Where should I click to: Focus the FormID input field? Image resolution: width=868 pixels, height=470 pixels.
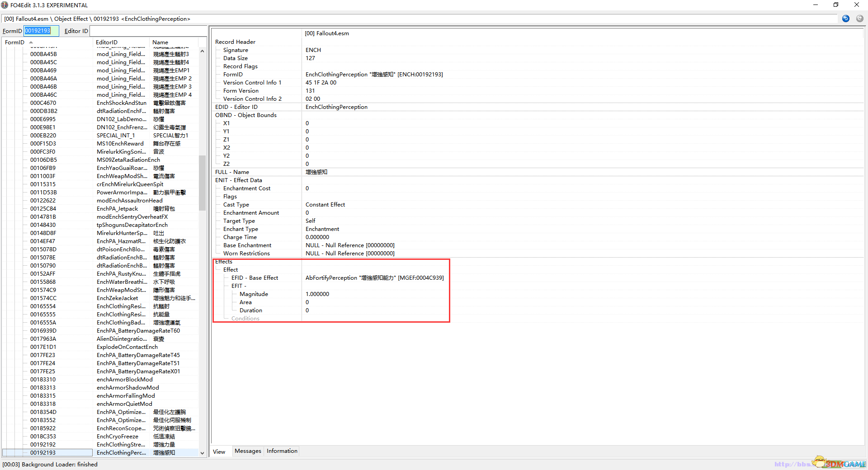41,31
